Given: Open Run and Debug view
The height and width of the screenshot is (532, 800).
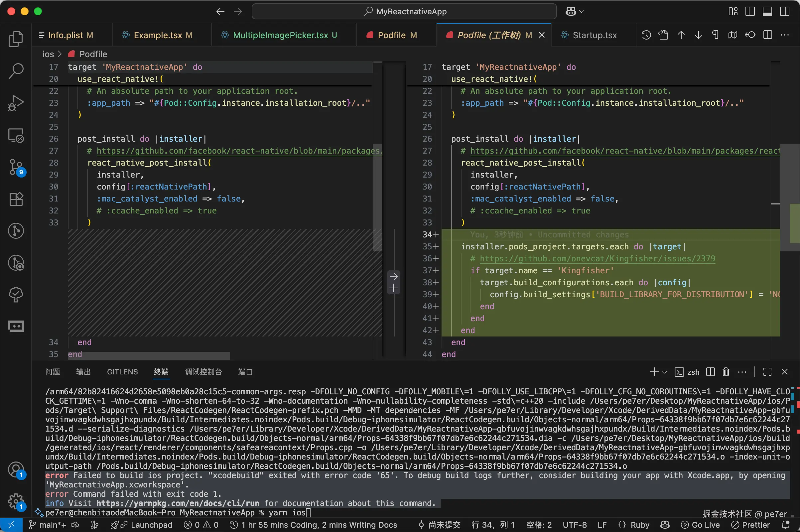Looking at the screenshot, I should 16,103.
